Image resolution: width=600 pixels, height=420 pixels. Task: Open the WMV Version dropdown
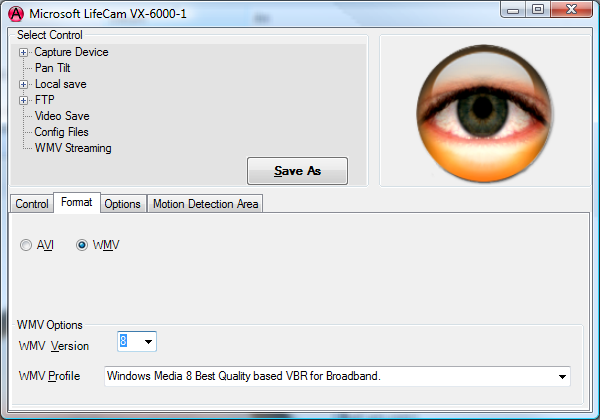149,342
